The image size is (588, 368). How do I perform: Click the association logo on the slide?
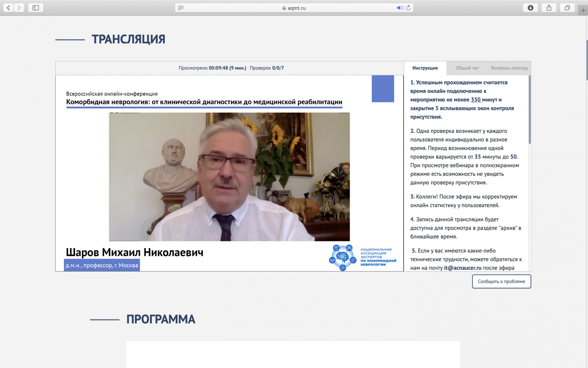[363, 257]
